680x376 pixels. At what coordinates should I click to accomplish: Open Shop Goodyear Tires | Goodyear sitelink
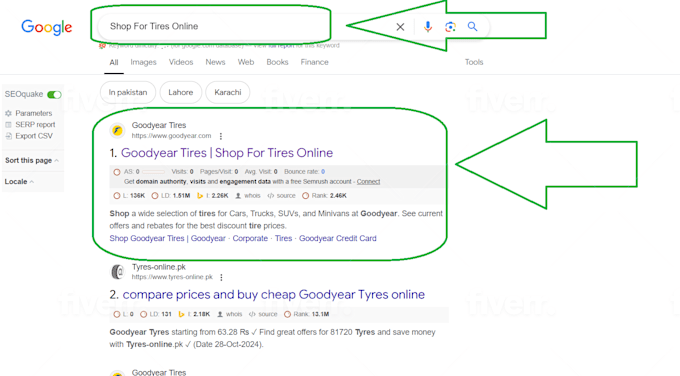(x=167, y=238)
